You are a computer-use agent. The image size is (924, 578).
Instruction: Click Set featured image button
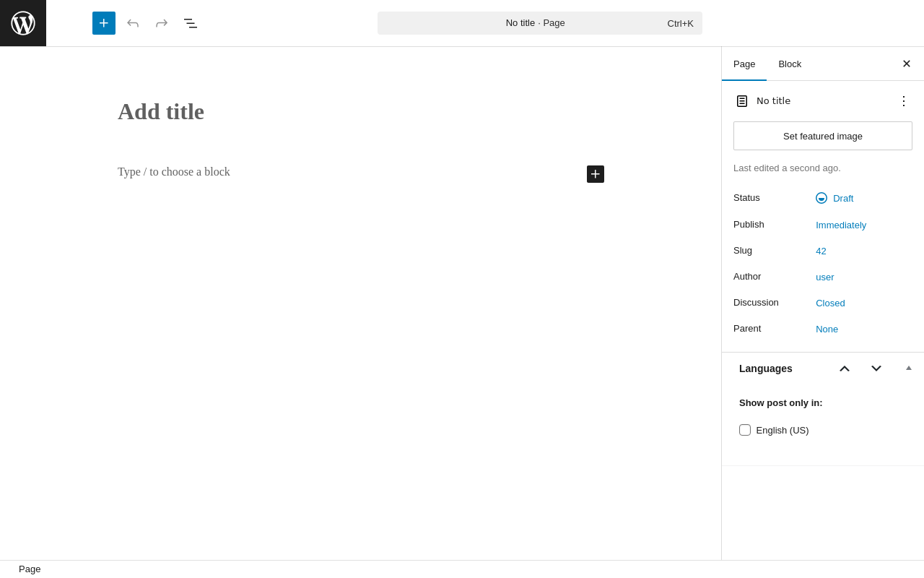[823, 136]
